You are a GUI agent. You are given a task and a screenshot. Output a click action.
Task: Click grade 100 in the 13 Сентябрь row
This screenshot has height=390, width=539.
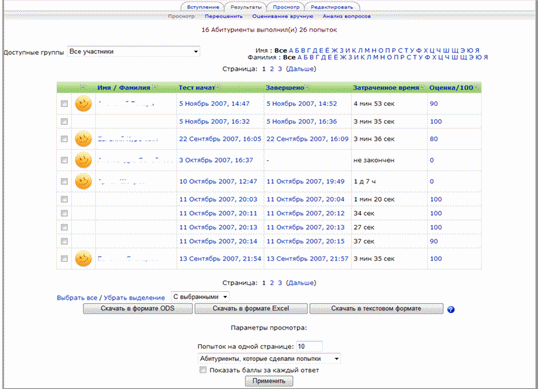436,259
